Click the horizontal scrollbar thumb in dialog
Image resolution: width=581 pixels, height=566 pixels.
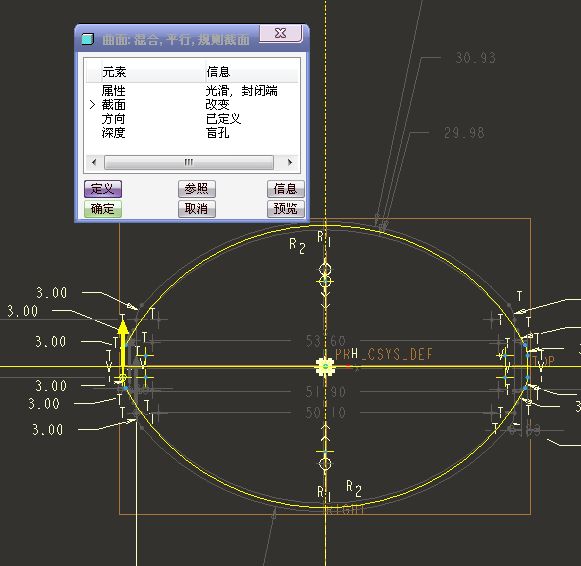[189, 162]
